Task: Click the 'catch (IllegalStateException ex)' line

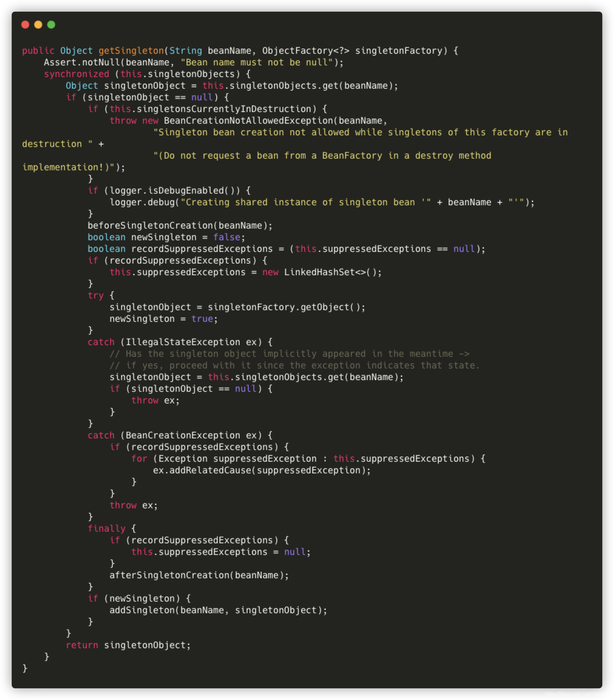Action: point(180,342)
